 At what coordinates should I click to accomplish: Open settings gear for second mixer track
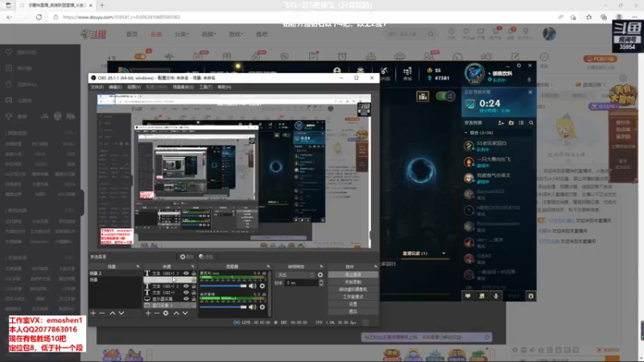(x=262, y=307)
